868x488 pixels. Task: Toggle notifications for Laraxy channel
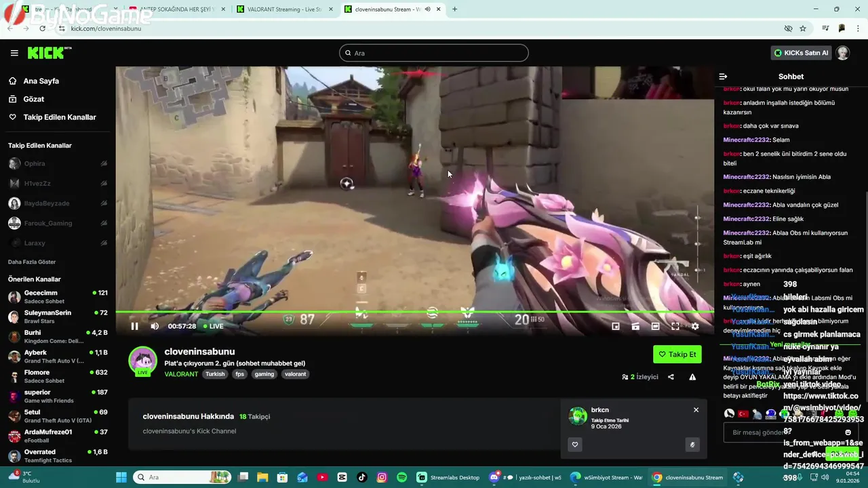click(104, 243)
